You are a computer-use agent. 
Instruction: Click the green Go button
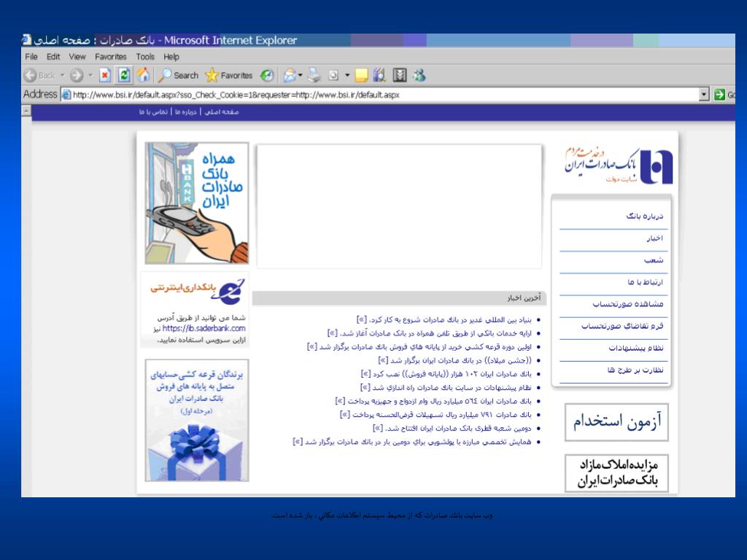click(724, 95)
